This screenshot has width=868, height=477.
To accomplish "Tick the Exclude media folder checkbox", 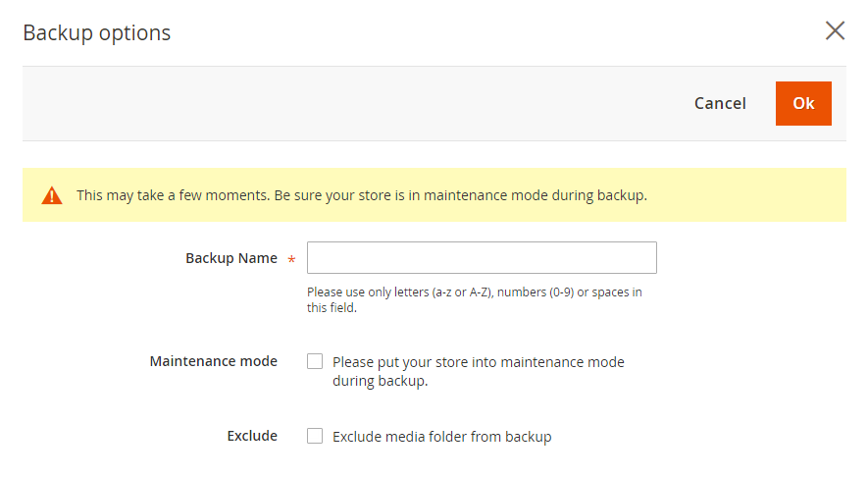I will (315, 436).
